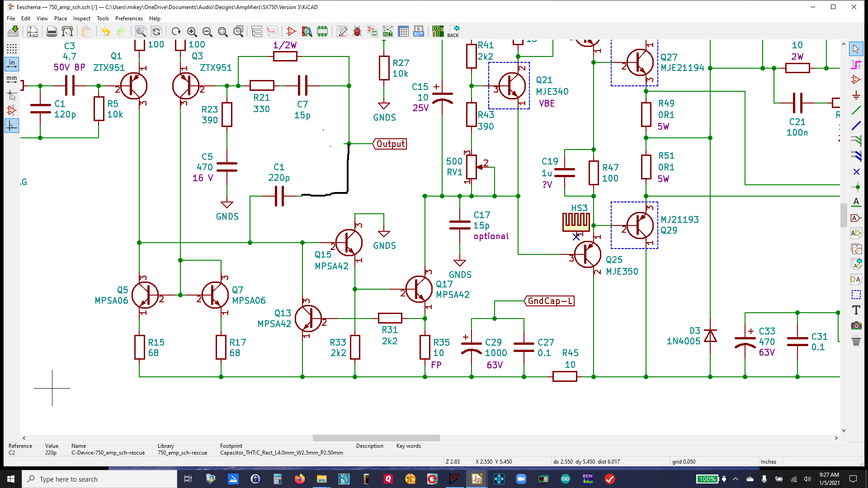Open Pcbnew board editor
Image resolution: width=868 pixels, height=488 pixels.
[438, 31]
